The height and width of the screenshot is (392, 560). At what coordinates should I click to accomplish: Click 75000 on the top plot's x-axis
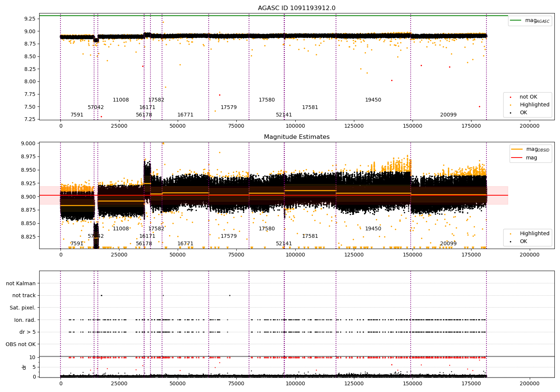[x=237, y=126]
